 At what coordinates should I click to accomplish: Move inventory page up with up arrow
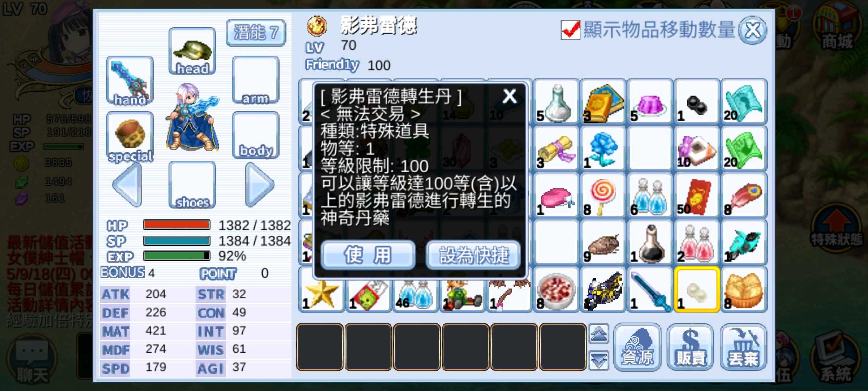click(x=599, y=334)
